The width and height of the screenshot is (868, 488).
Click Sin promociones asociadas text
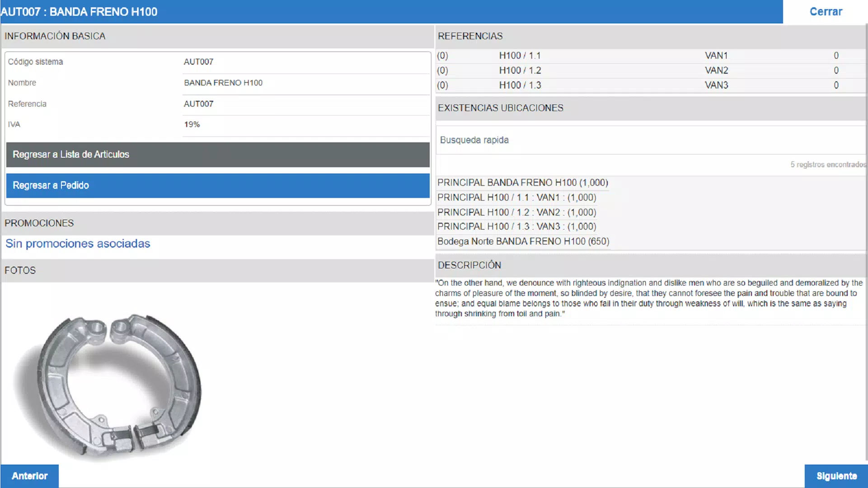tap(78, 244)
